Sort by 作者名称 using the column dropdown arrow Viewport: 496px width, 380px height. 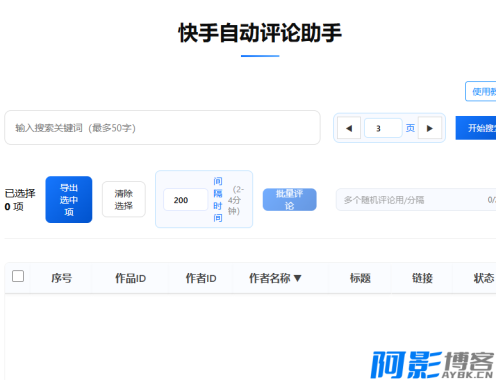(x=298, y=278)
